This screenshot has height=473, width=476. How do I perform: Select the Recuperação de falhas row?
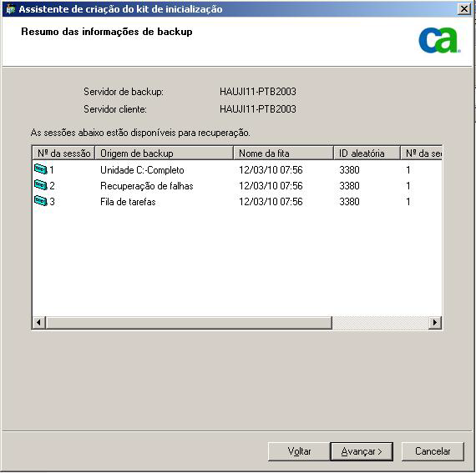tap(237, 185)
